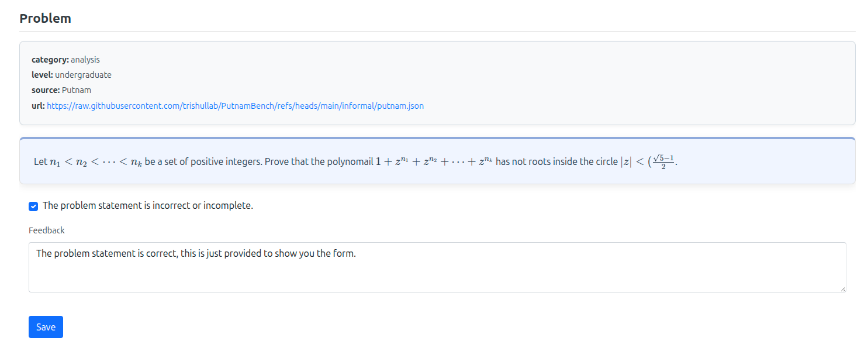Click the 'url:' label in metadata box
This screenshot has height=341, width=868.
click(37, 105)
